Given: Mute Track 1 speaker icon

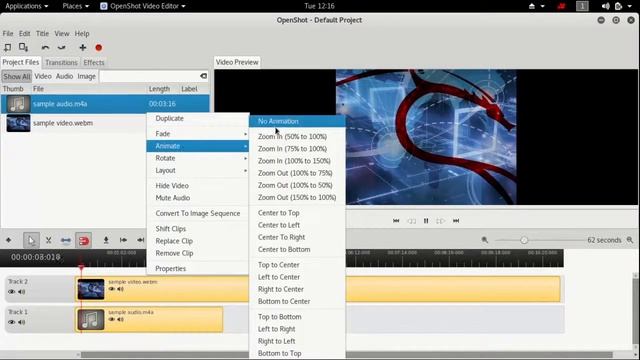Looking at the screenshot, I should tap(22, 322).
